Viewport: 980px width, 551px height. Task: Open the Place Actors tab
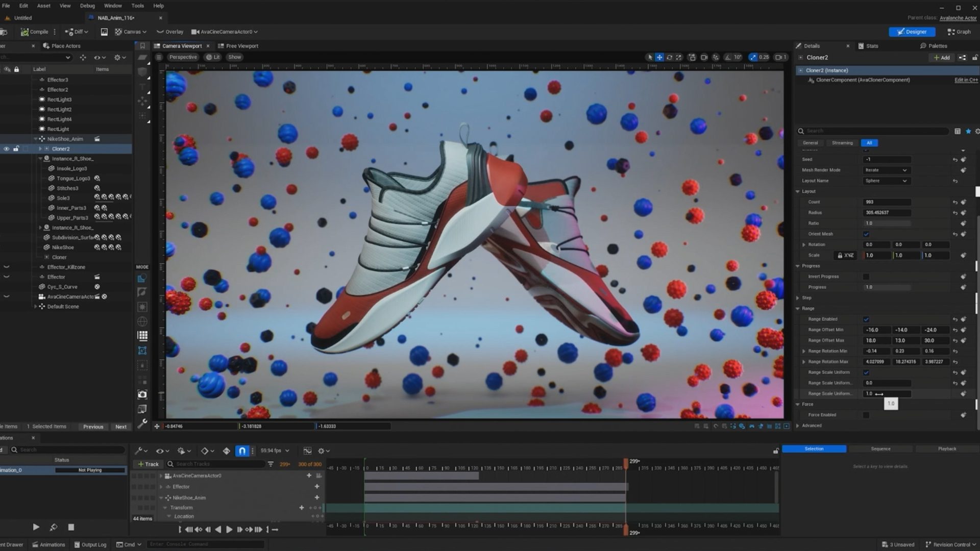point(62,46)
